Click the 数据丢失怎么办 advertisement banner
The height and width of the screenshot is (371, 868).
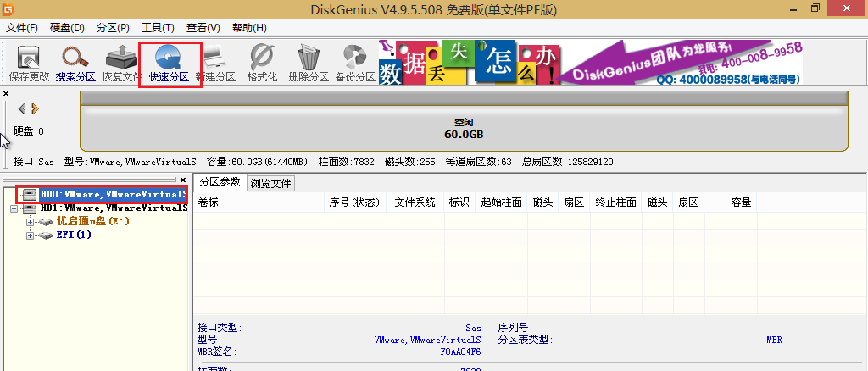(x=470, y=63)
